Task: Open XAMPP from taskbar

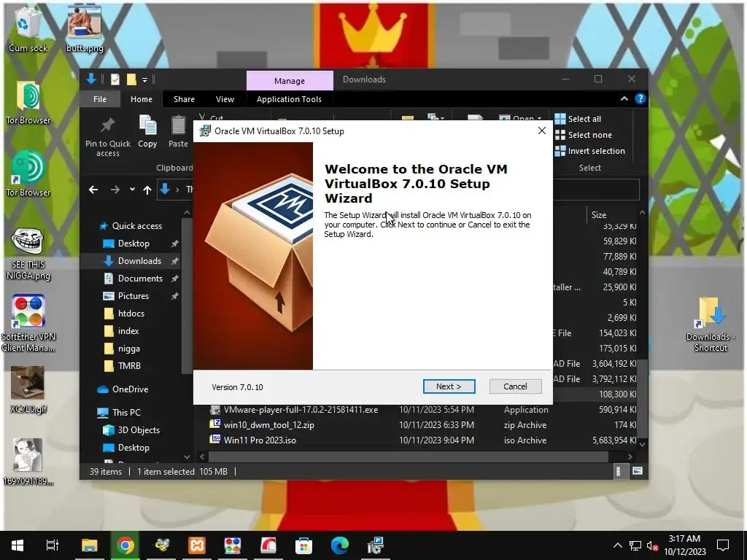Action: coord(197,545)
